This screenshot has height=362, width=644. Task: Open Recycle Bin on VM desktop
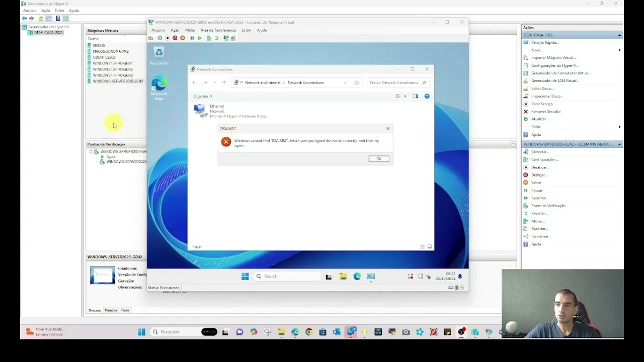[159, 55]
